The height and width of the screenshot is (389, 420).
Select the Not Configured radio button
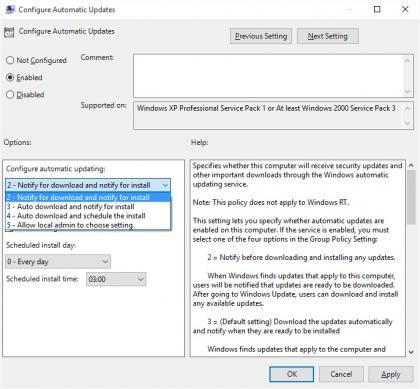pos(10,60)
